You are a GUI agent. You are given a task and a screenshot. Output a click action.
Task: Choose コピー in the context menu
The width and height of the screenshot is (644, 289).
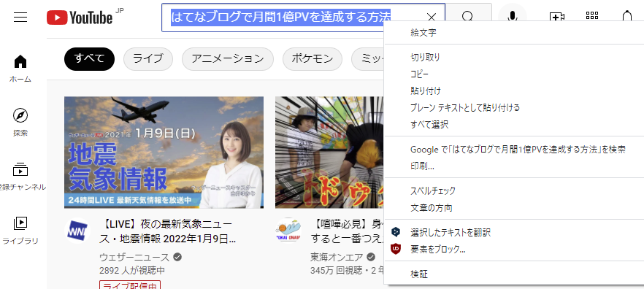pos(514,74)
